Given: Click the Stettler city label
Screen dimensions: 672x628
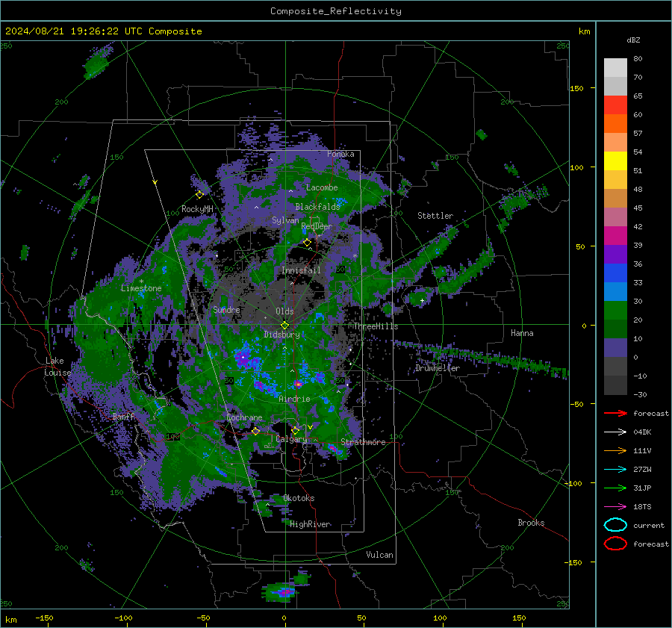Looking at the screenshot, I should [435, 216].
